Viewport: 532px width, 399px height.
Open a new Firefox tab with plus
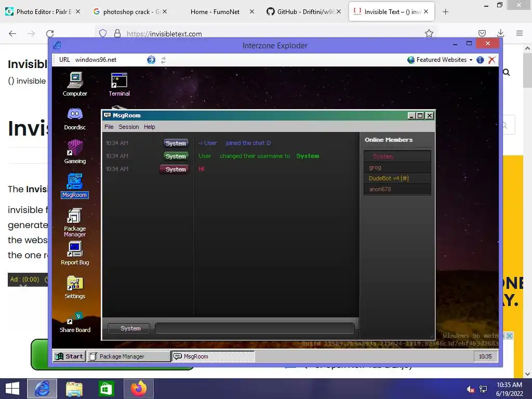coord(445,12)
